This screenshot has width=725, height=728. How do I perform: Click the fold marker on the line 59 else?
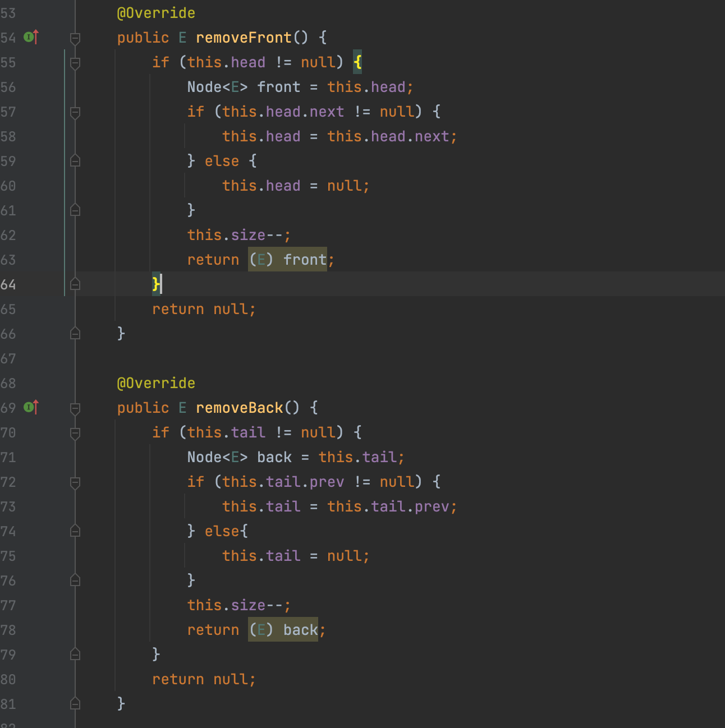(x=75, y=162)
